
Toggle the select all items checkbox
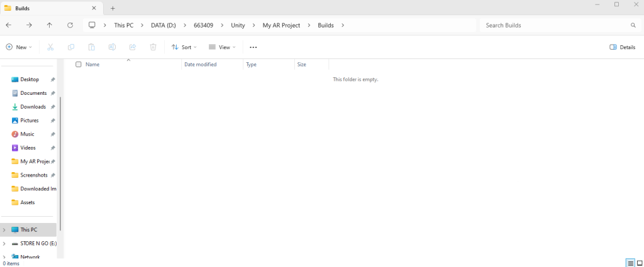[x=79, y=64]
